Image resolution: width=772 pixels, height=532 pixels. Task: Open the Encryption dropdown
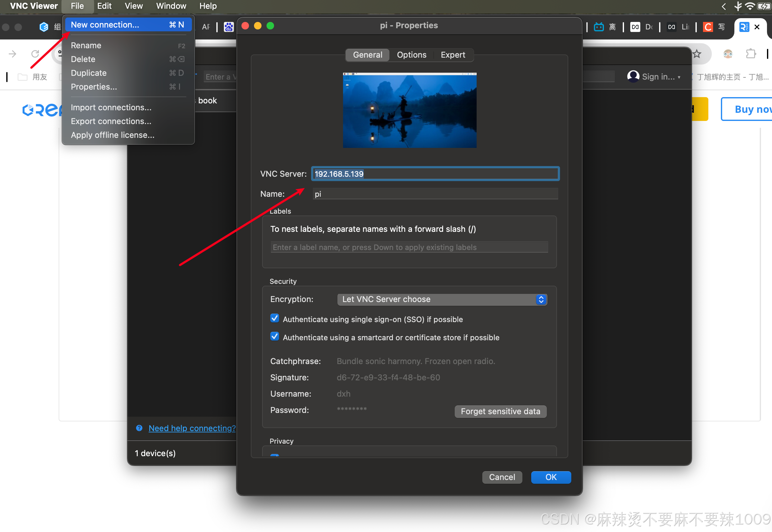[442, 299]
